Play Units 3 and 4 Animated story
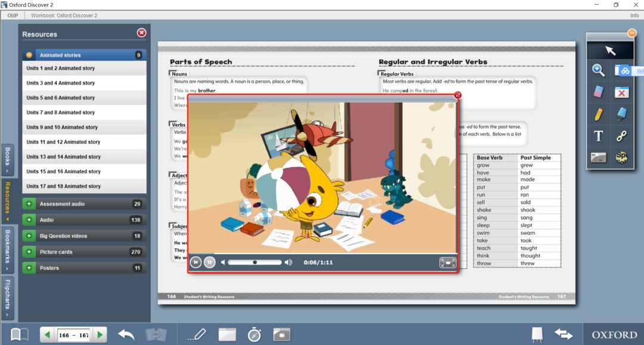The image size is (644, 345). pos(84,83)
